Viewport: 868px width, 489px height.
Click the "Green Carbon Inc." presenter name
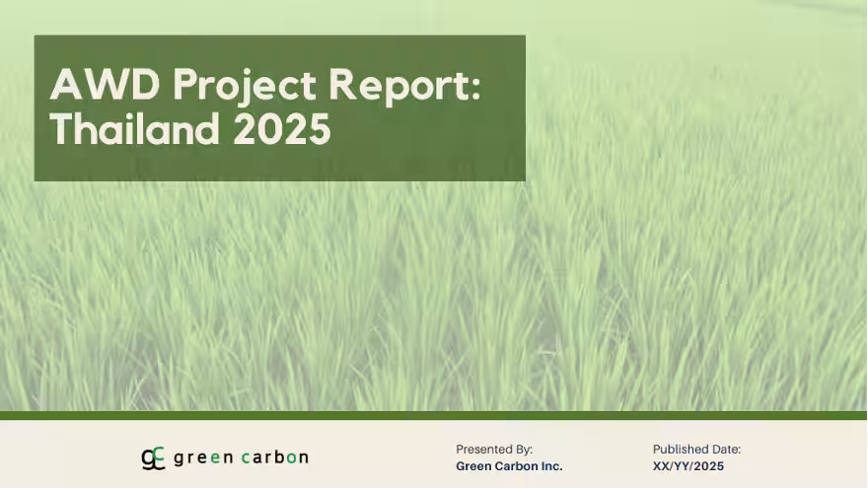pyautogui.click(x=508, y=466)
